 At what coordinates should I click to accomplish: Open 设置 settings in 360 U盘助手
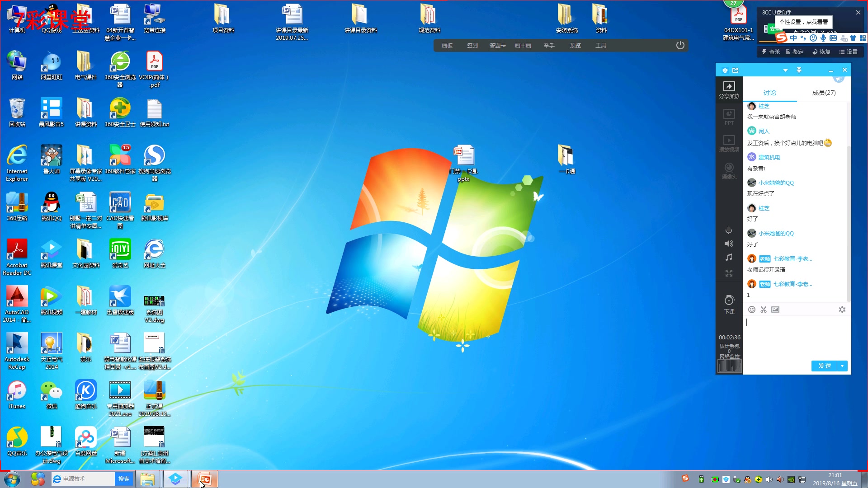[849, 52]
